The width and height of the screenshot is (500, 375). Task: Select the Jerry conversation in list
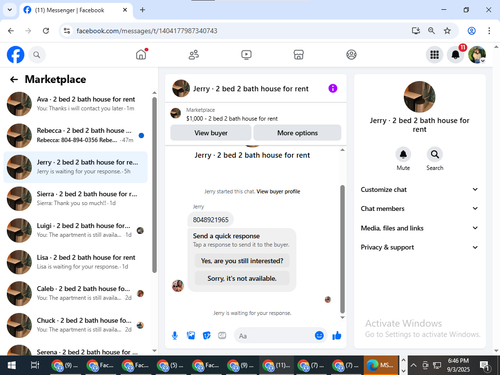[75, 167]
